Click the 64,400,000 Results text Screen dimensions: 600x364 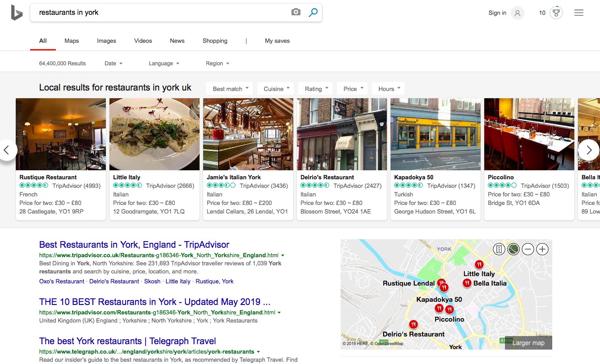point(63,64)
